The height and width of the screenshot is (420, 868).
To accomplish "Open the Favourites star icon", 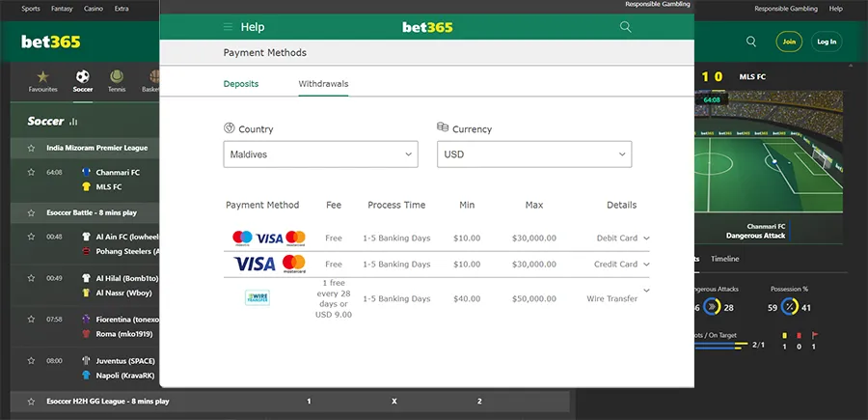I will (x=42, y=76).
